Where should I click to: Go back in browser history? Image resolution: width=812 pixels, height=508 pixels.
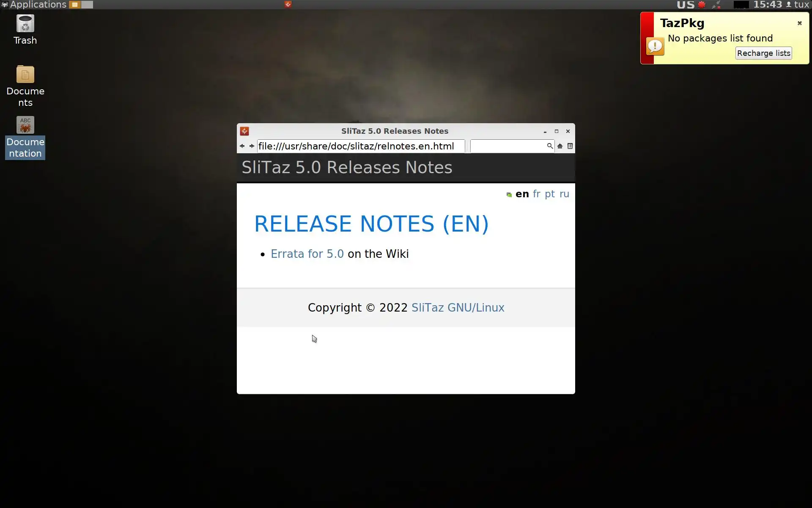click(242, 146)
